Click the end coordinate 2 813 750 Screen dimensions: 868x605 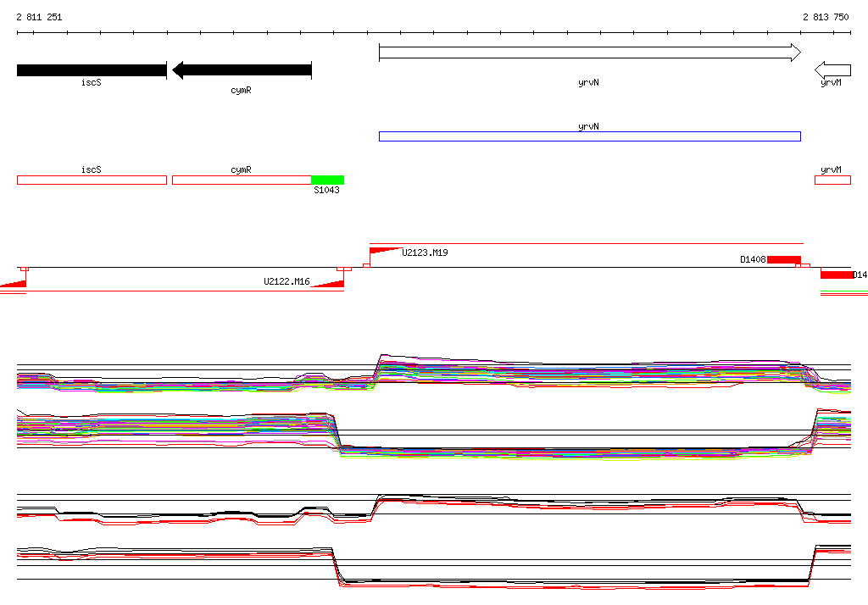(x=826, y=17)
